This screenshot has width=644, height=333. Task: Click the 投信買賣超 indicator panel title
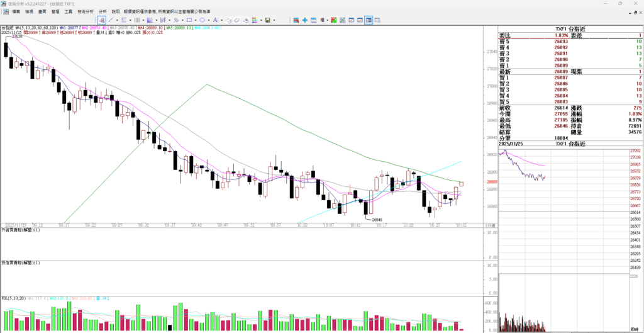(21, 262)
